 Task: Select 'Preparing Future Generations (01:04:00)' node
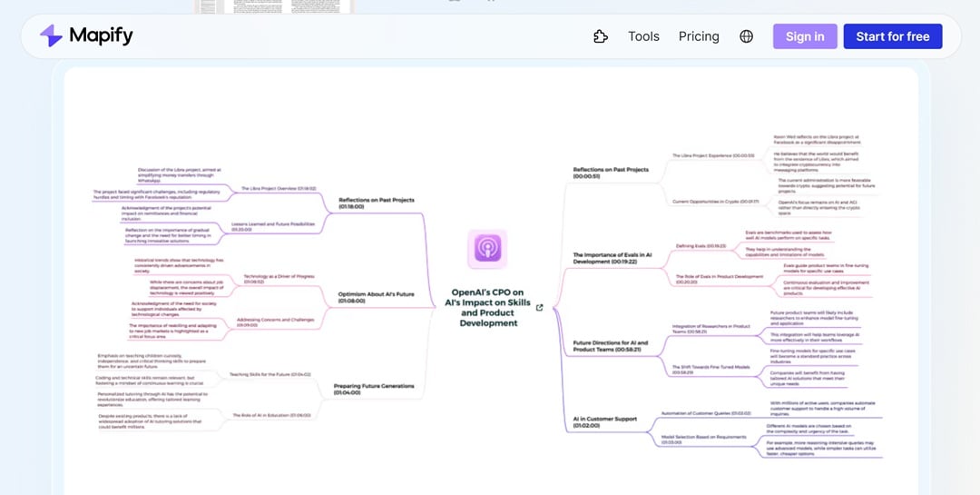point(374,390)
